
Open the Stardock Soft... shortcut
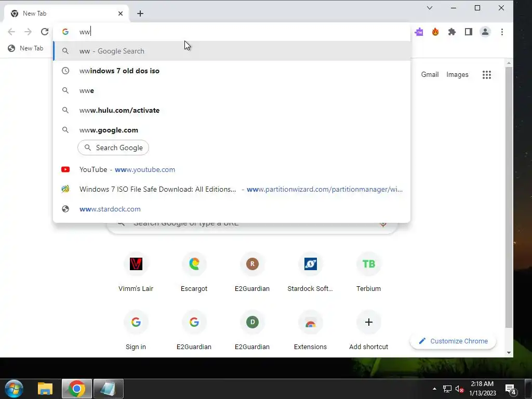(311, 272)
